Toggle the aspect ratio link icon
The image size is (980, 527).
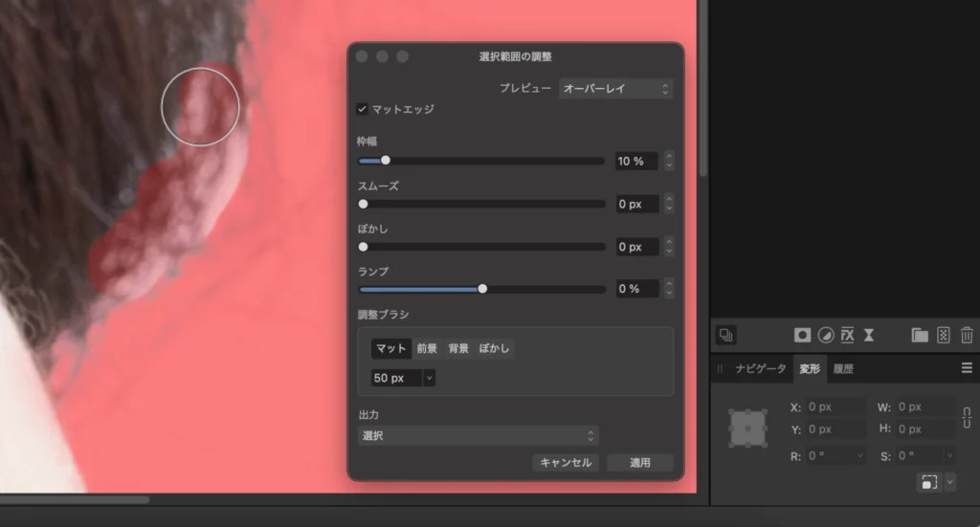967,418
